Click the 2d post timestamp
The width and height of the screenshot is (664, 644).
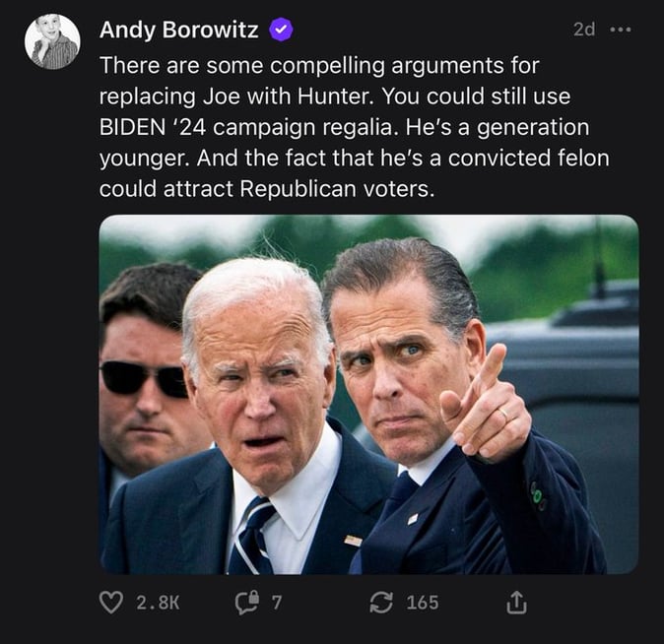click(583, 30)
